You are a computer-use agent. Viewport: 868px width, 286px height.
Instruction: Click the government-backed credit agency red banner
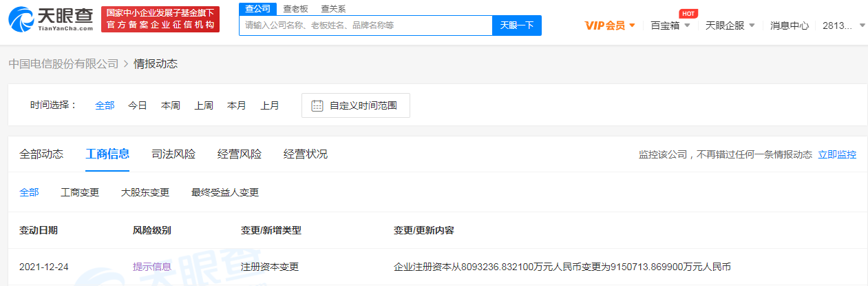(x=160, y=19)
